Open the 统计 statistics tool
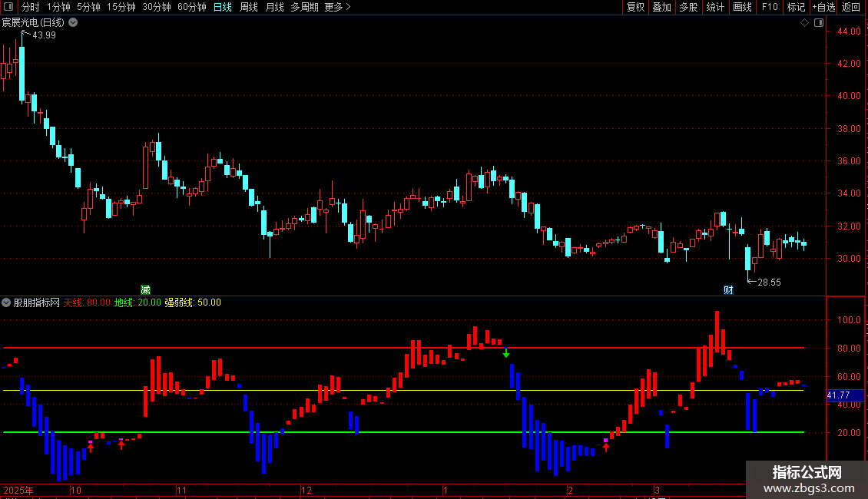Image resolution: width=868 pixels, height=499 pixels. click(x=715, y=7)
